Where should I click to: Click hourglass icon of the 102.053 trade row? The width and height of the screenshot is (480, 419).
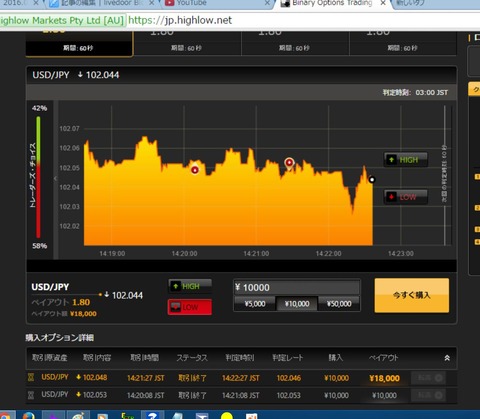(31, 395)
